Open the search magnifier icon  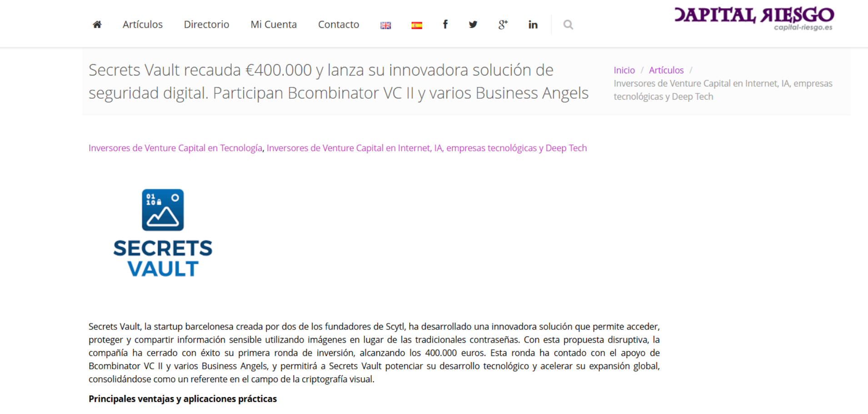click(568, 25)
